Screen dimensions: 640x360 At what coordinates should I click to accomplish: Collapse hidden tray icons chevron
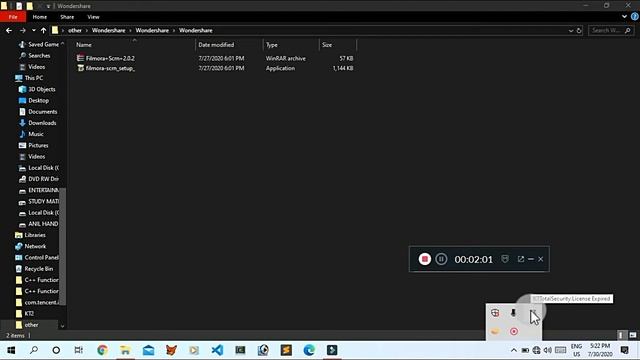514,350
